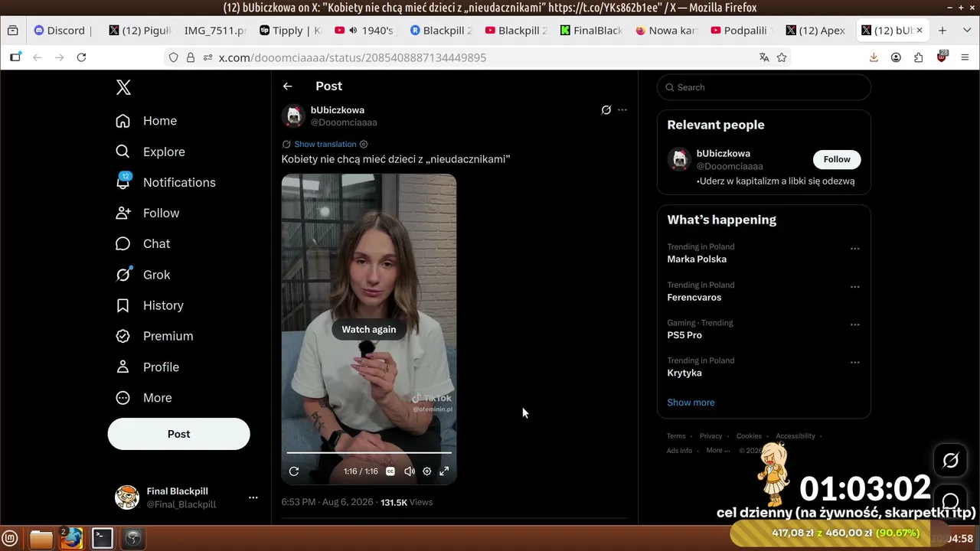The width and height of the screenshot is (980, 551).
Task: Click Grok icon on the post header
Action: 606,110
